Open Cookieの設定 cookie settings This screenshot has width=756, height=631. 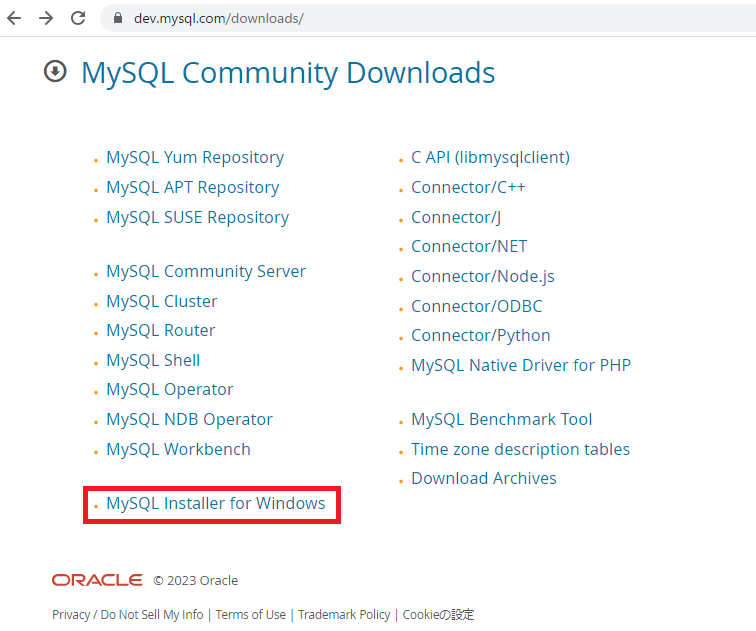(x=438, y=615)
